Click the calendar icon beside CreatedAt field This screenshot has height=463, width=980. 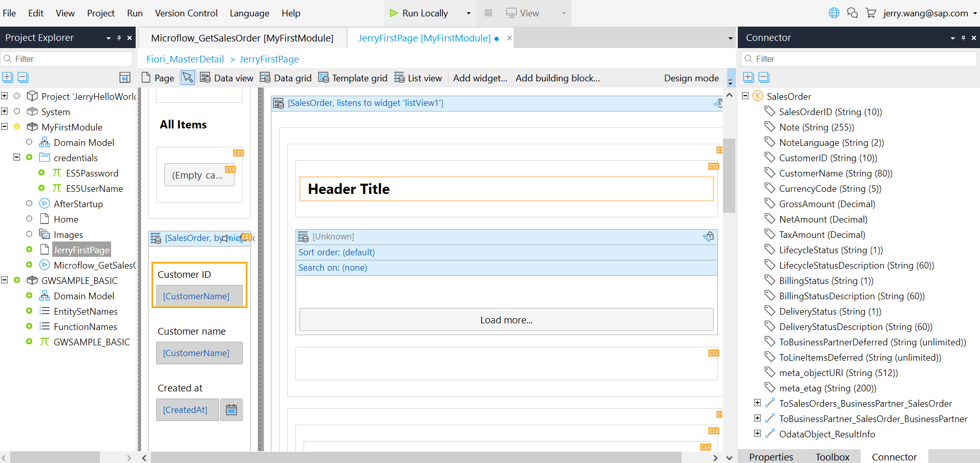231,410
